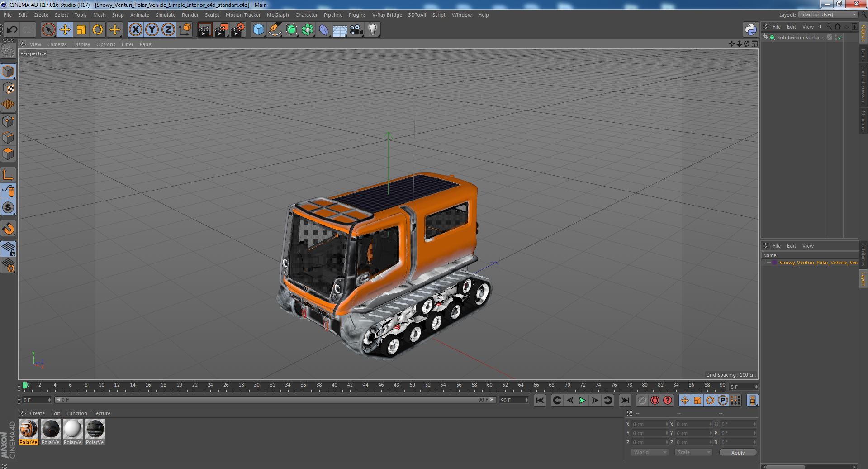Viewport: 868px width, 469px height.
Task: Select the Move tool
Action: (x=65, y=30)
